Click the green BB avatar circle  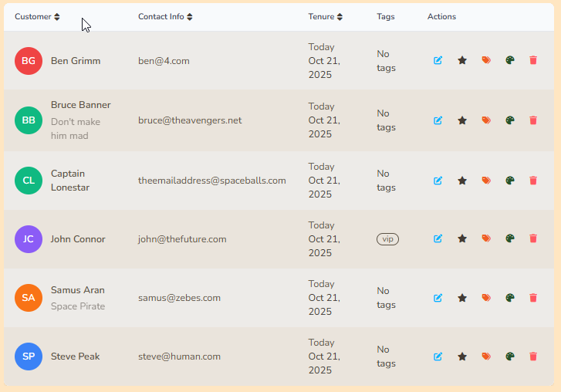click(x=29, y=120)
